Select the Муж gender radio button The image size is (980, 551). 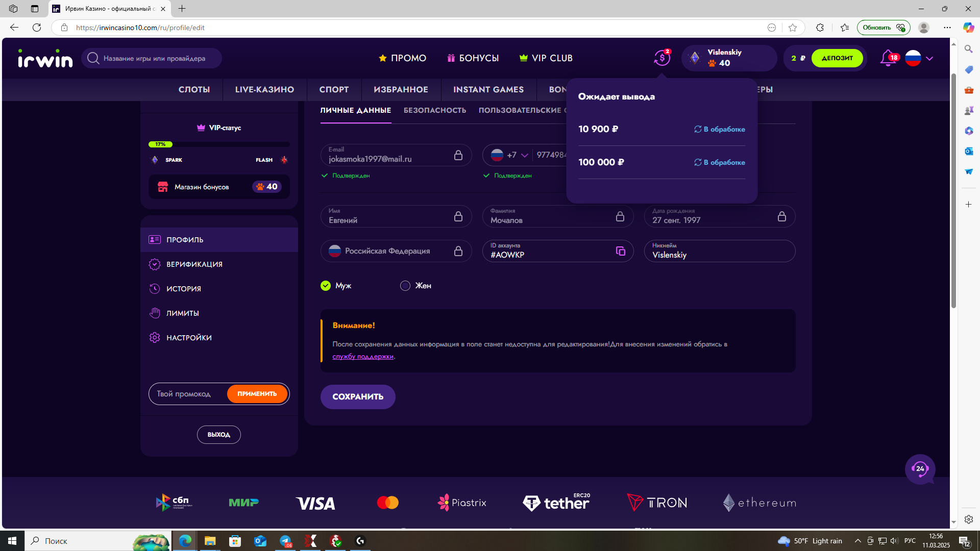pos(326,286)
